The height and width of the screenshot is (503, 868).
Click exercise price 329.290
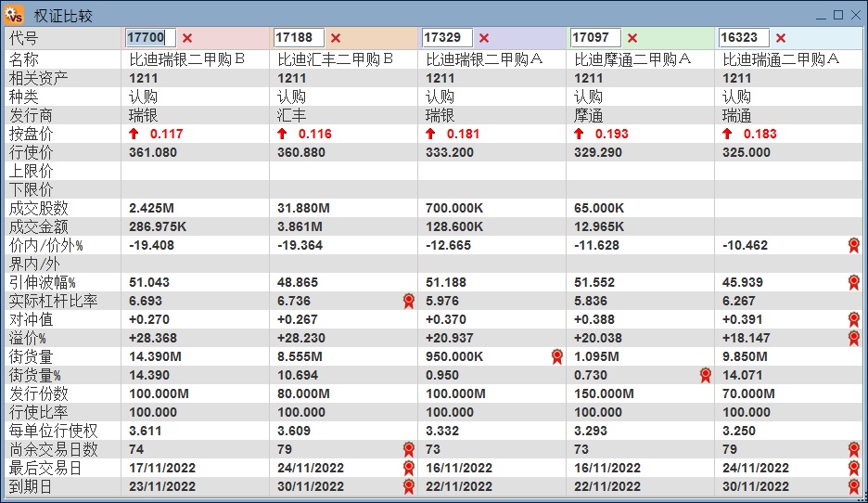598,152
